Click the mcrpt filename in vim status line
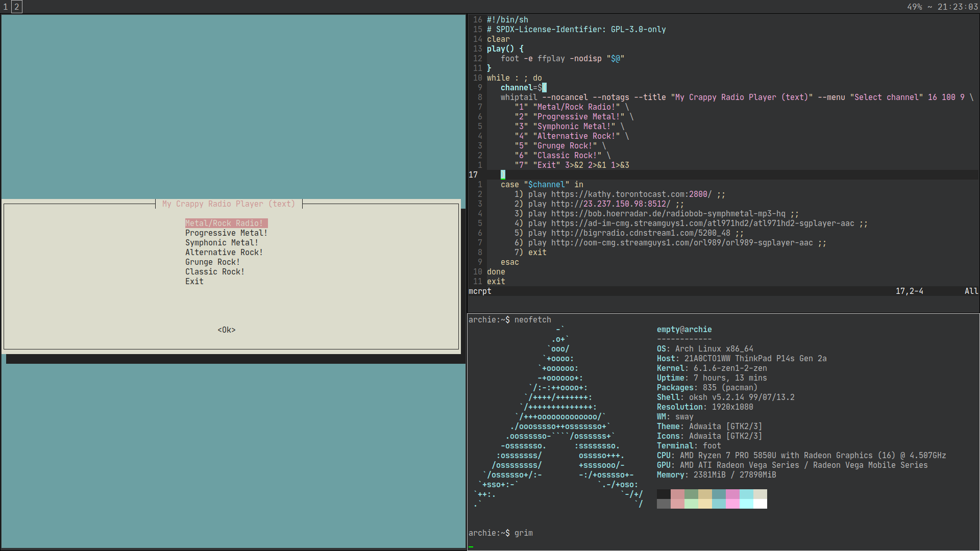The image size is (980, 551). pyautogui.click(x=480, y=291)
